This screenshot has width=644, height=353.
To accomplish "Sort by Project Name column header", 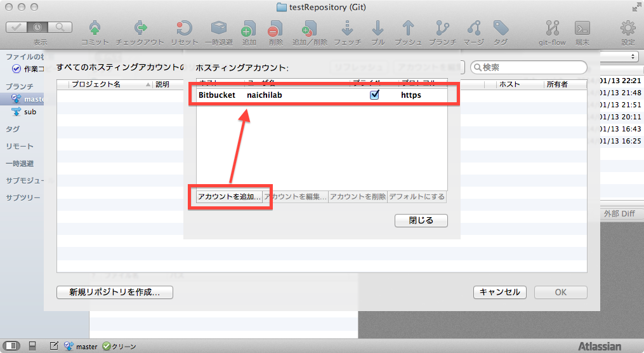I will click(x=110, y=84).
